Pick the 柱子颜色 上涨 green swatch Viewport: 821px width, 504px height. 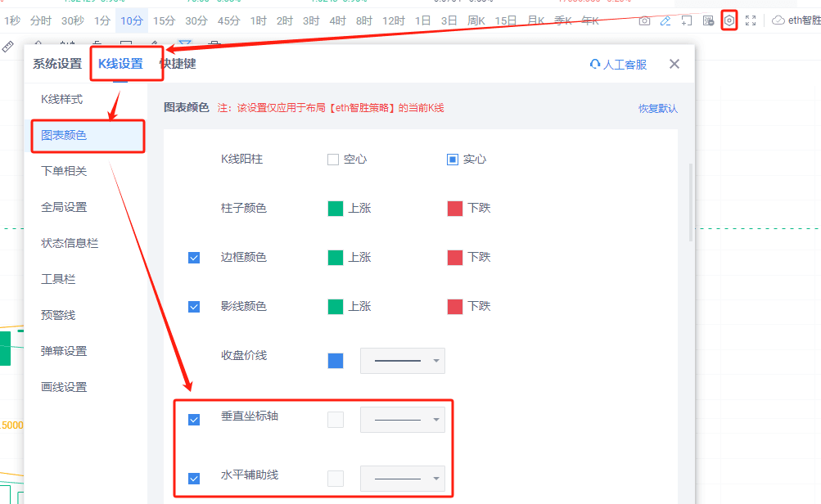(335, 209)
